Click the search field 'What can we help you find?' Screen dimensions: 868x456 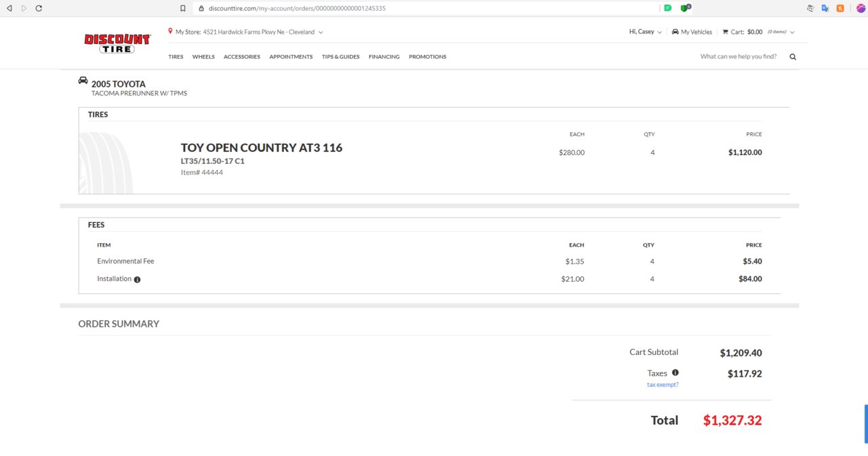tap(738, 57)
